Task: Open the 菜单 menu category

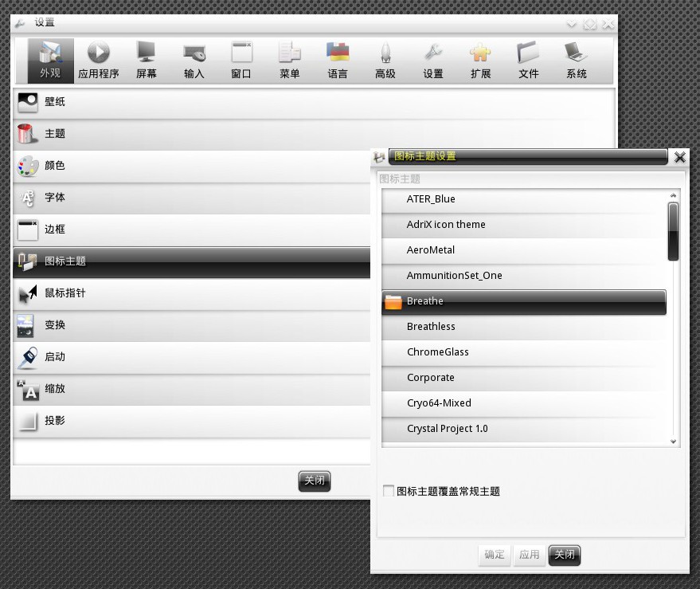Action: [x=290, y=61]
